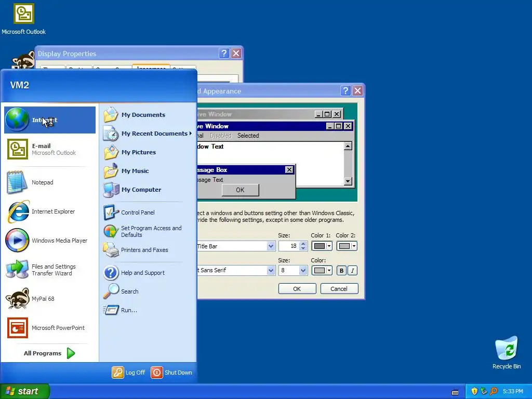Click the on-screen keyboard icon in the taskbar

tap(455, 392)
